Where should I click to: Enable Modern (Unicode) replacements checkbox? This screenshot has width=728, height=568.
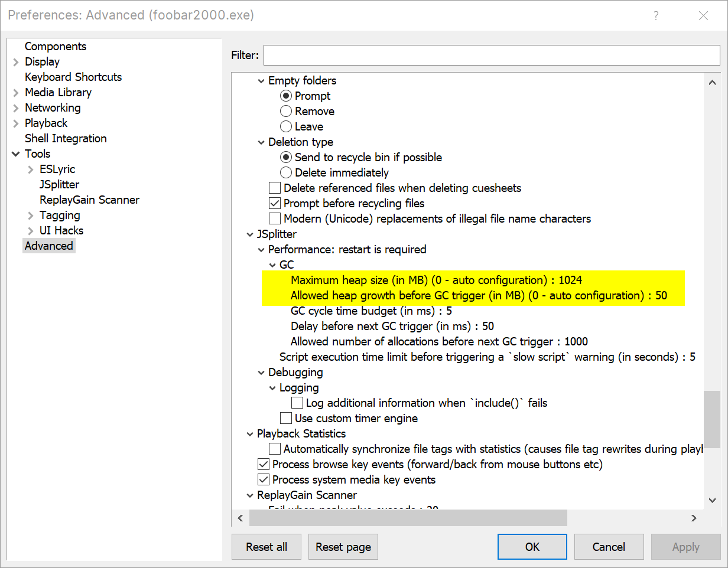click(x=275, y=218)
